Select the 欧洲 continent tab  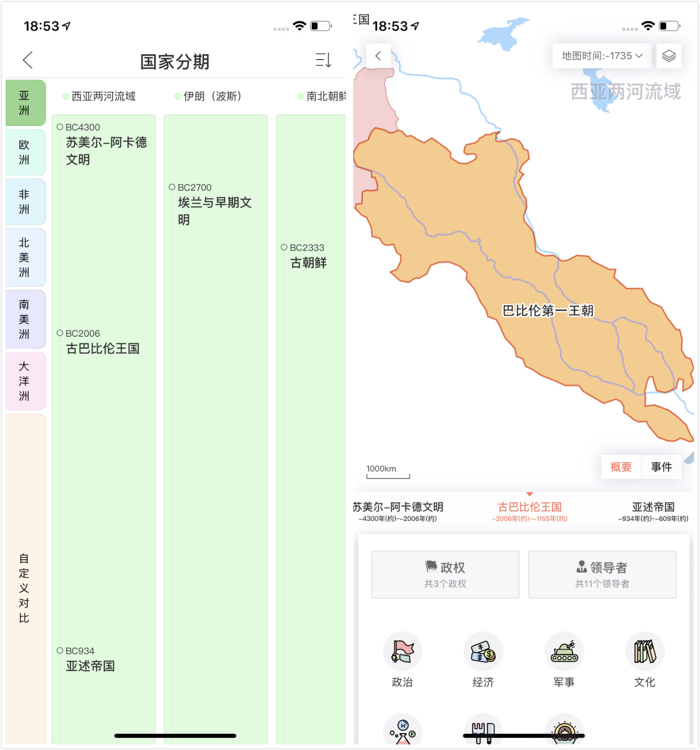(25, 152)
